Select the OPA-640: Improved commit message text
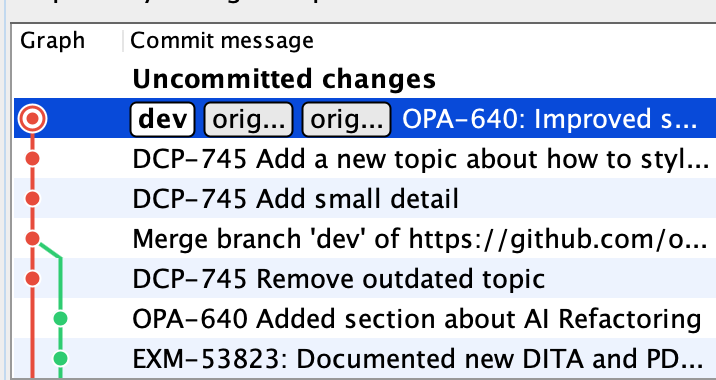This screenshot has height=380, width=716. click(x=549, y=119)
